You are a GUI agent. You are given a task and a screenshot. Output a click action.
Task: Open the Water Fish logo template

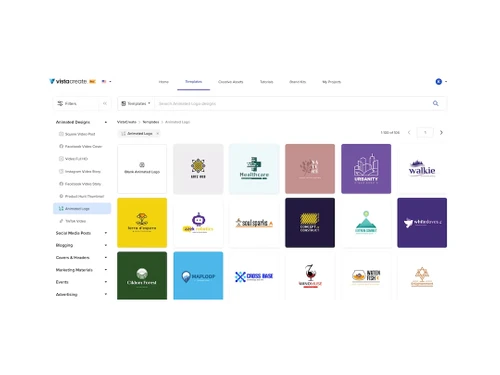(366, 276)
